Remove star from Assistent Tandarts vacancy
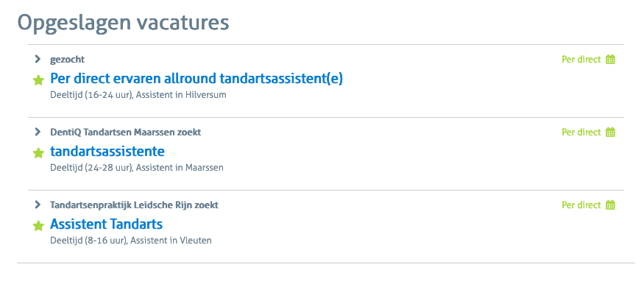This screenshot has height=281, width=644. pos(38,226)
